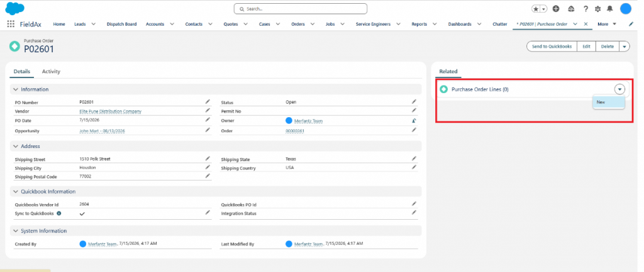Image resolution: width=644 pixels, height=272 pixels.
Task: Click the notifications bell icon
Action: pyautogui.click(x=610, y=9)
